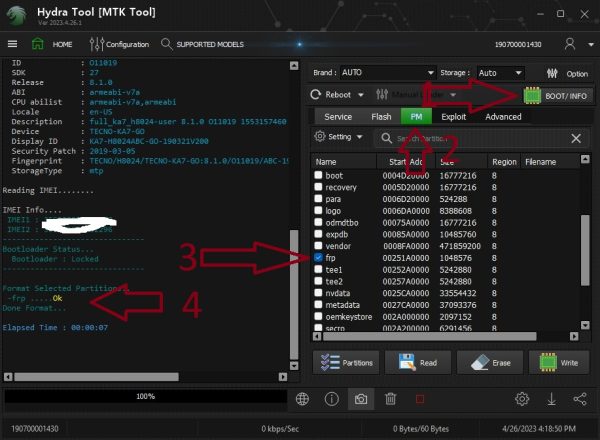
Task: Check the boot partition checkbox
Action: click(318, 175)
